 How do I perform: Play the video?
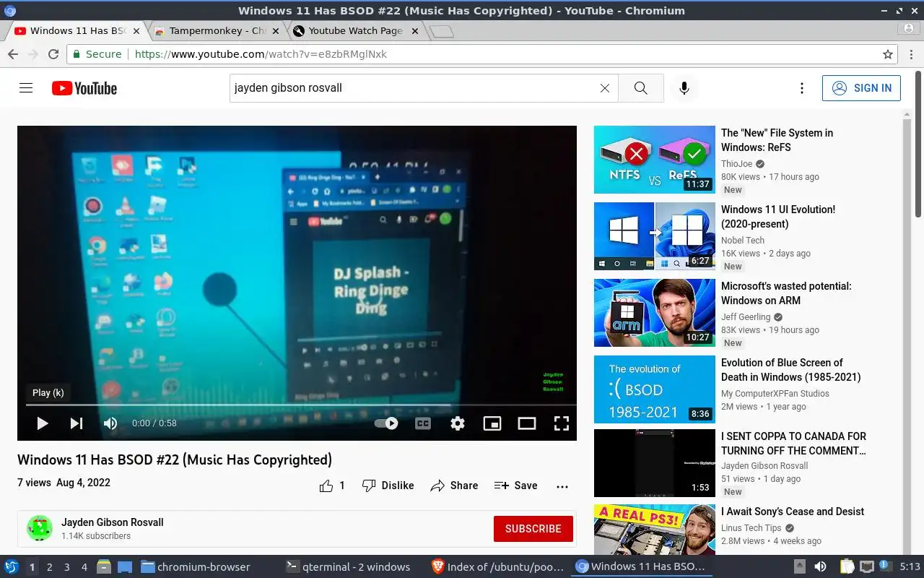point(42,423)
